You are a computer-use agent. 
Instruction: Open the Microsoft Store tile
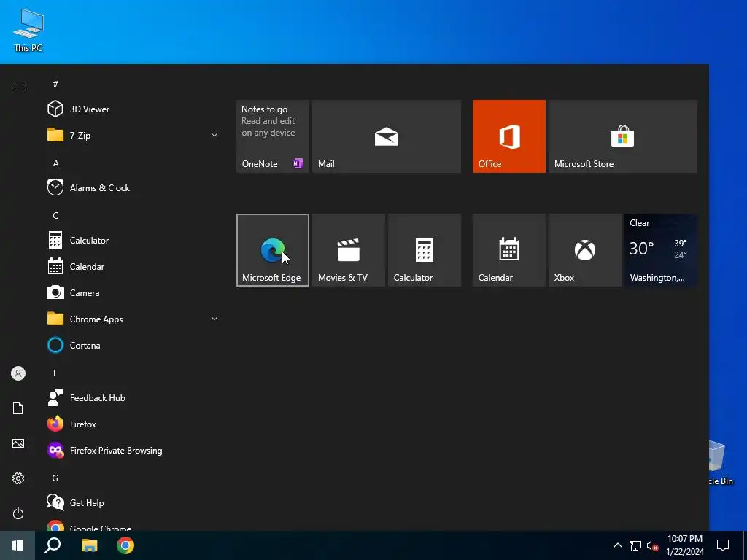pyautogui.click(x=623, y=136)
